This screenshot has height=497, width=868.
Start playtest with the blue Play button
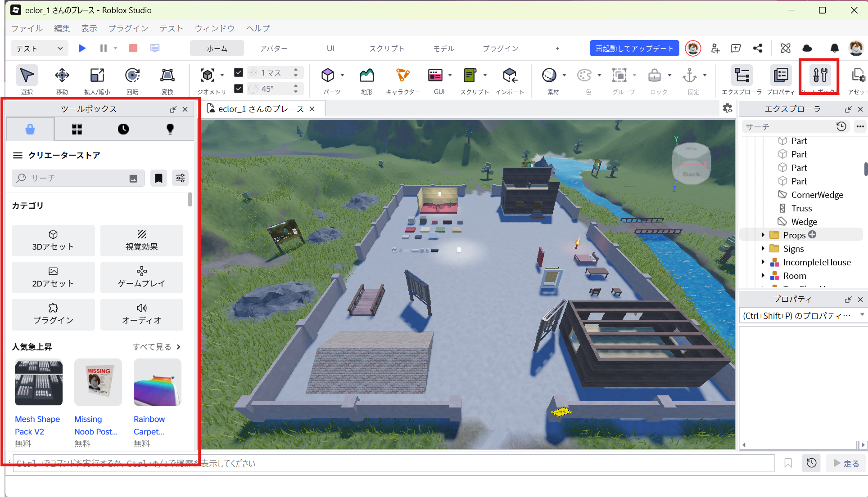pos(82,48)
